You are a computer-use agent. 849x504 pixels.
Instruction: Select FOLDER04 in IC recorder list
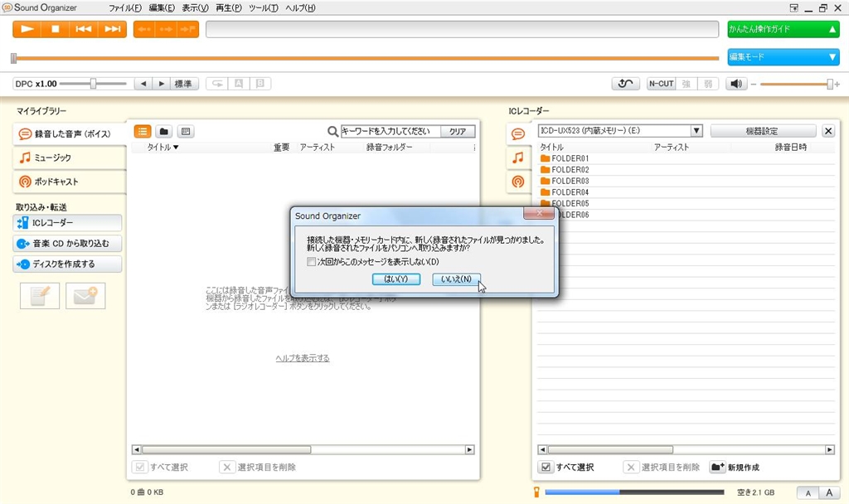[x=686, y=192]
